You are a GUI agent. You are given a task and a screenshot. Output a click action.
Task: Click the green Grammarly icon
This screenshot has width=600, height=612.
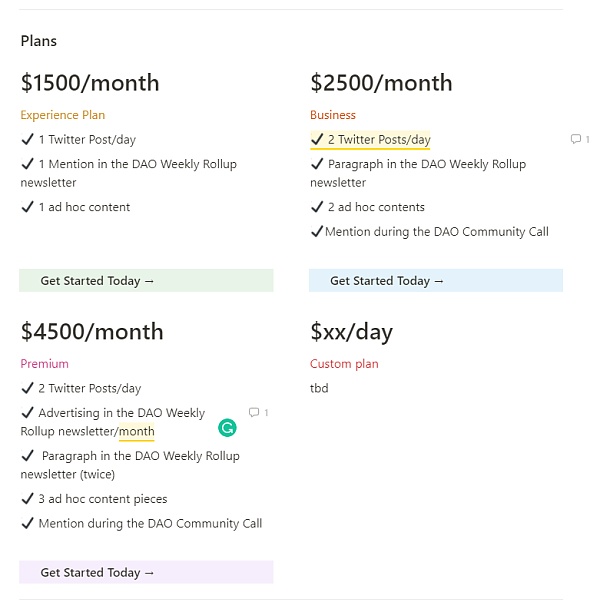point(227,428)
